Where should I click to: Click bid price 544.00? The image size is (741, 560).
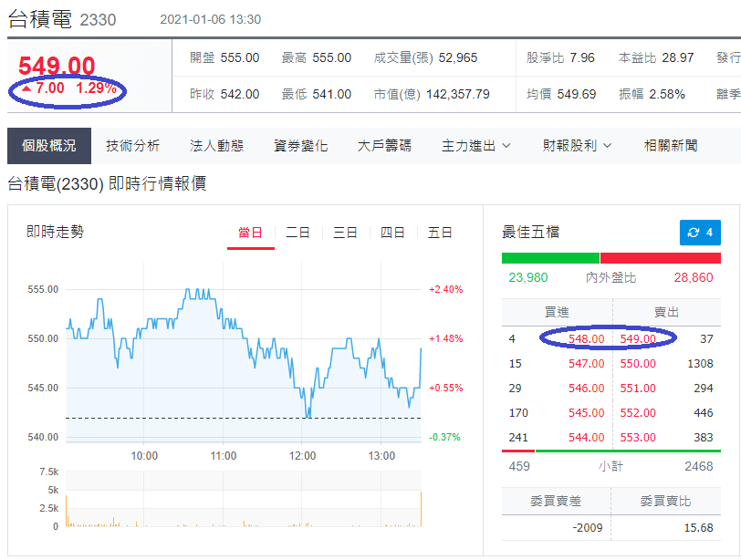click(x=586, y=437)
